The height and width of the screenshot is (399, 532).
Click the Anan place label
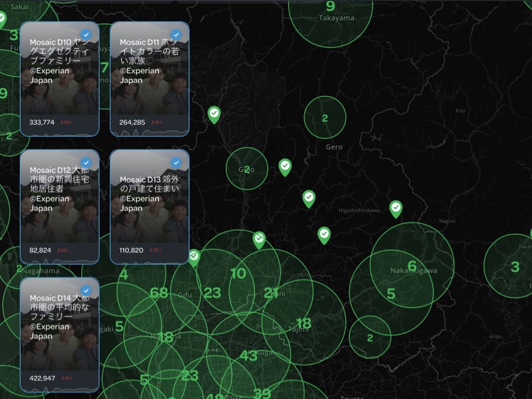495,337
